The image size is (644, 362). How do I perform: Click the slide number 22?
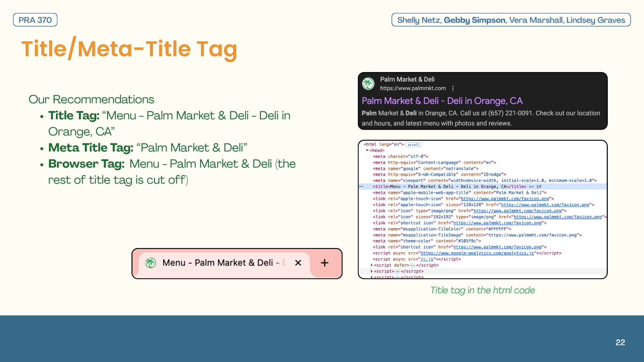point(620,342)
